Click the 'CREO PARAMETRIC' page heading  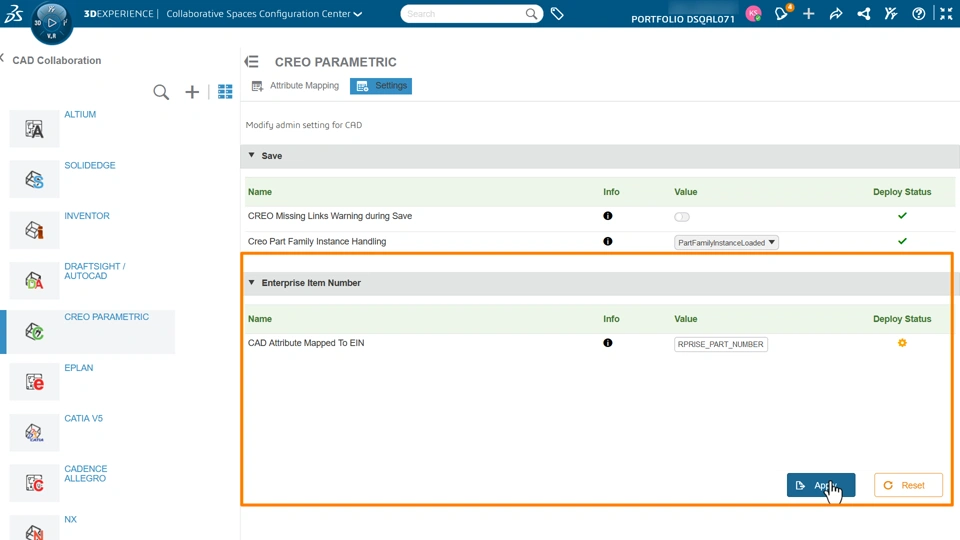pos(336,62)
